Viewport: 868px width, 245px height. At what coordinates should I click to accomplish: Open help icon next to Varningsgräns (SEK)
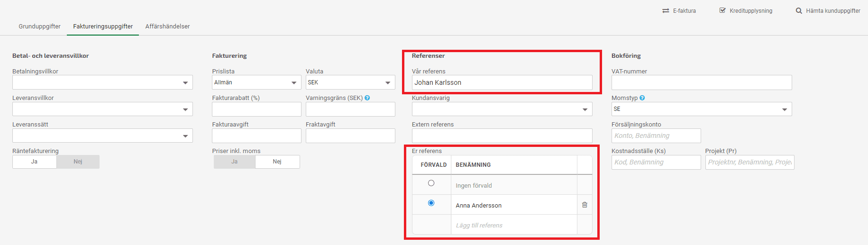click(367, 98)
